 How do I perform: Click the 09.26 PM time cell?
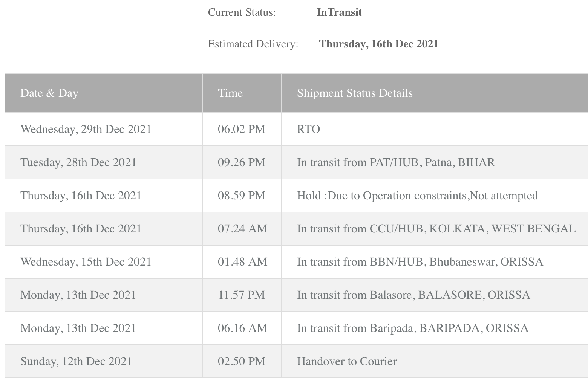(242, 162)
